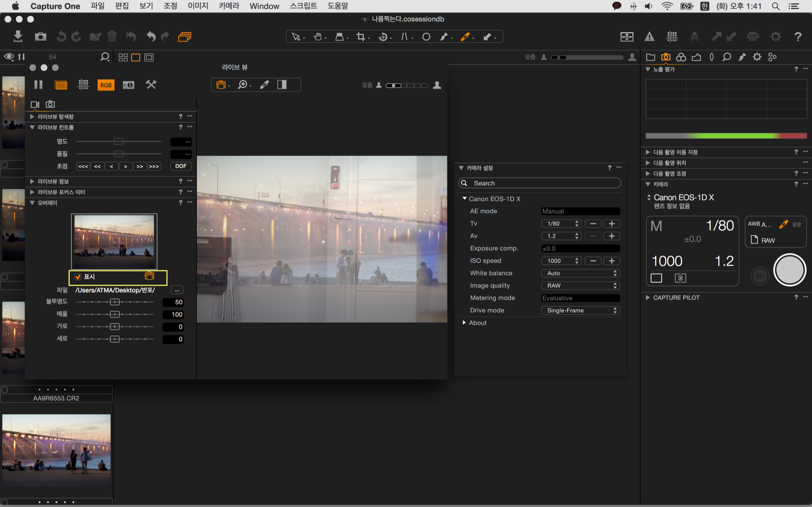Open the exposure warning triangle icon
The image size is (812, 507).
tap(649, 37)
